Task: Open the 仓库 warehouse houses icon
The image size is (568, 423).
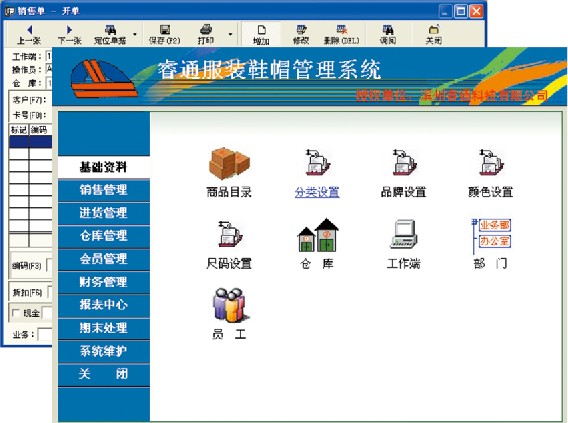Action: pyautogui.click(x=318, y=235)
